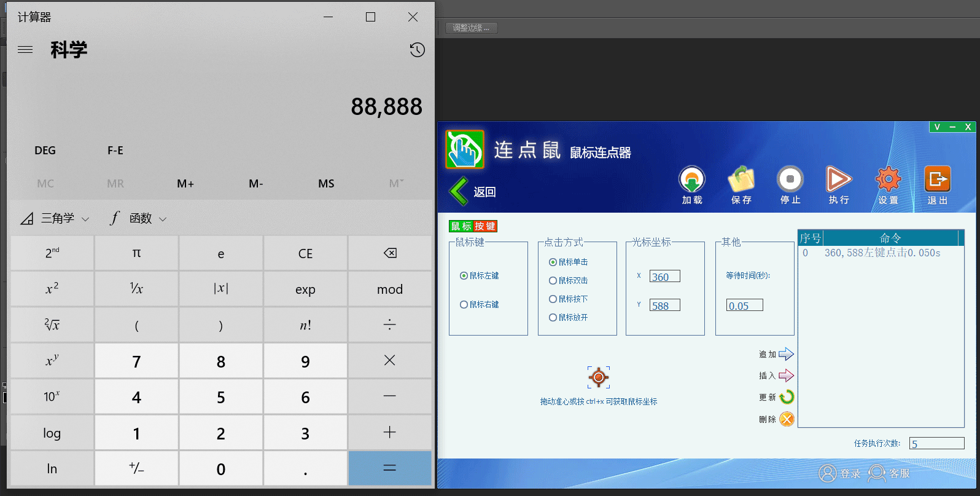
Task: Click the pi constant key
Action: tap(136, 253)
